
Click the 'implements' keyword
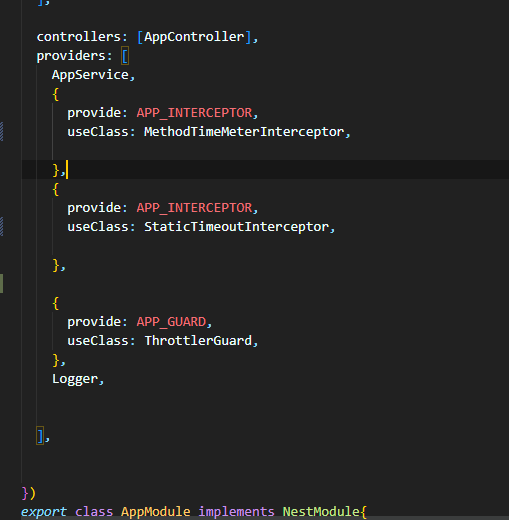point(236,512)
